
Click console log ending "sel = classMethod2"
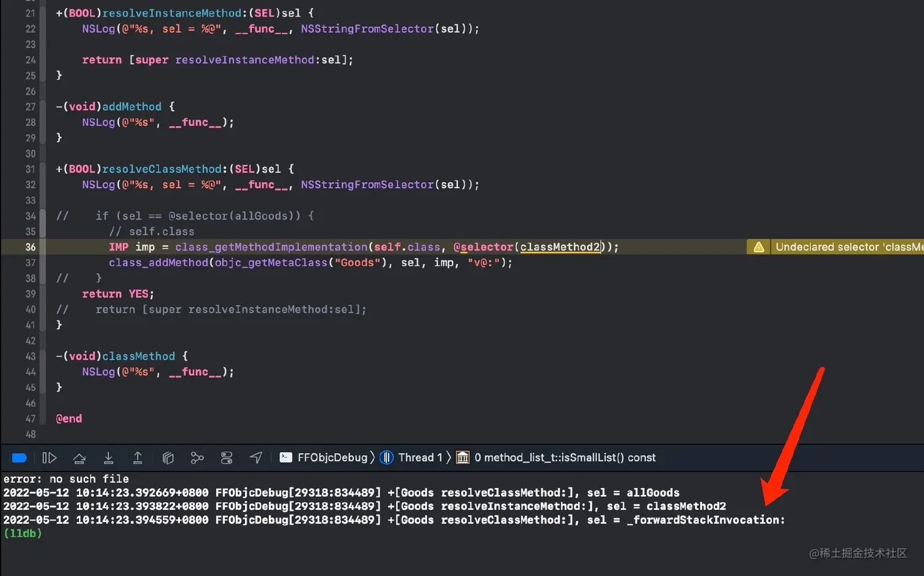coord(365,506)
